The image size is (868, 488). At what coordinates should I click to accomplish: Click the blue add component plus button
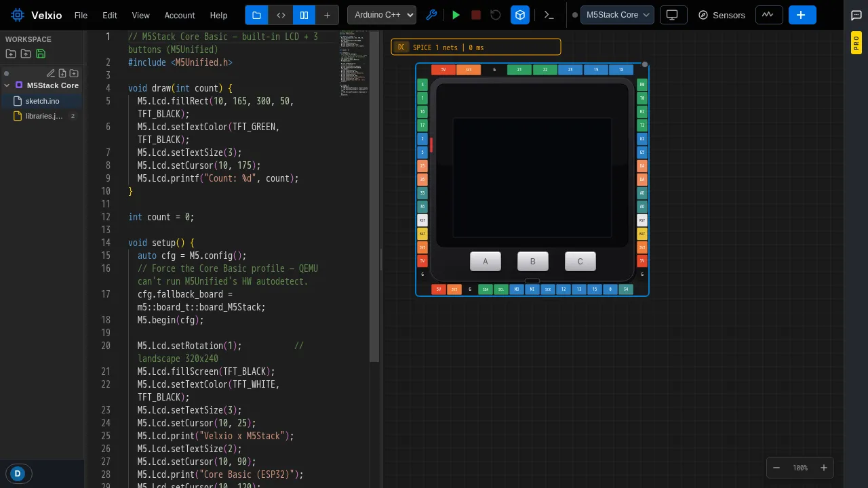pyautogui.click(x=802, y=15)
